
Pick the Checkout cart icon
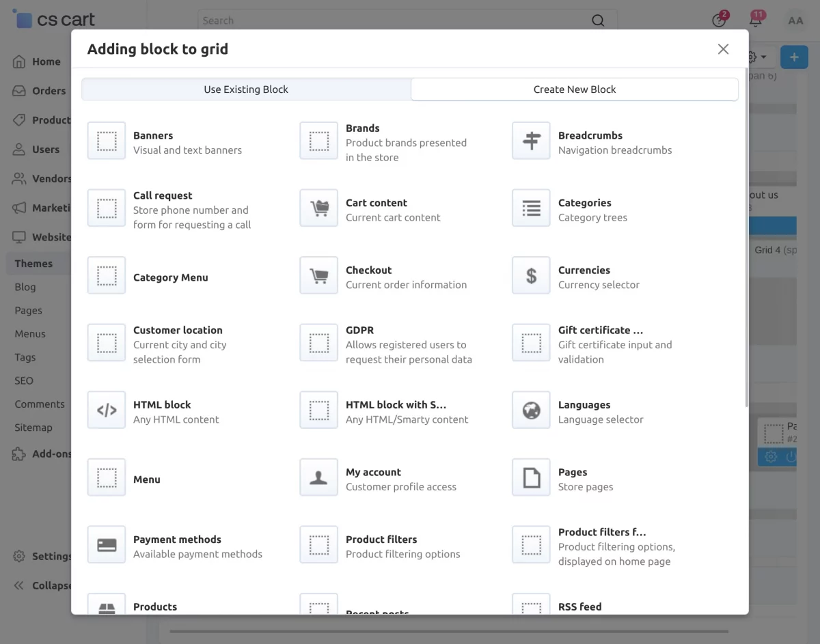point(319,276)
